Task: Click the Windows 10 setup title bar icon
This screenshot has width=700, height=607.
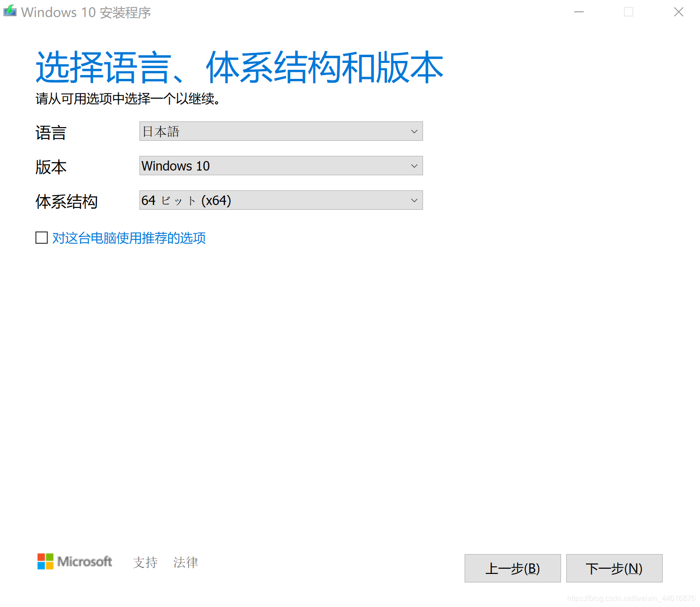Action: [x=9, y=11]
